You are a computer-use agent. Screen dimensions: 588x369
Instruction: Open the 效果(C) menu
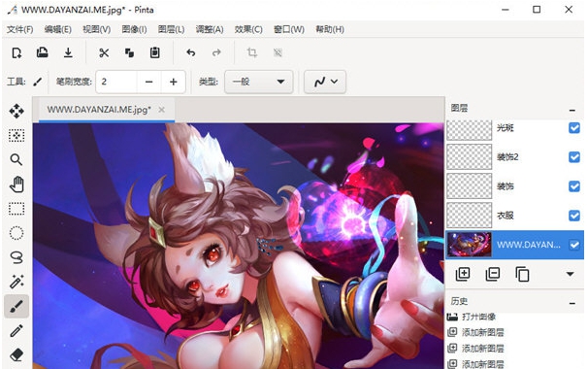pos(248,29)
